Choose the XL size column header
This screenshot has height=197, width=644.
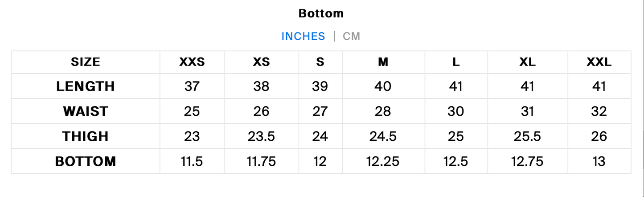pyautogui.click(x=527, y=62)
